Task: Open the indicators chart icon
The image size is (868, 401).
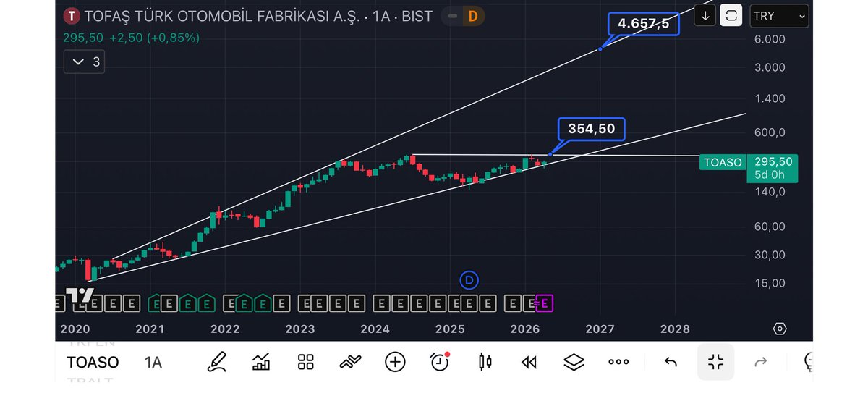Action: (261, 362)
